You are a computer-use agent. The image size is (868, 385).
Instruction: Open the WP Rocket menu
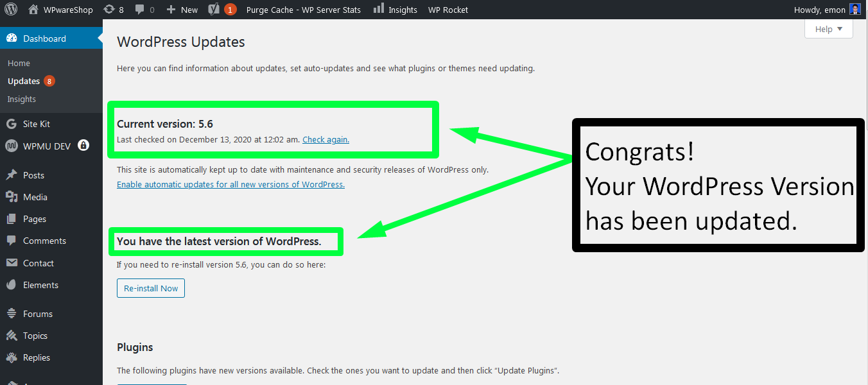(448, 10)
